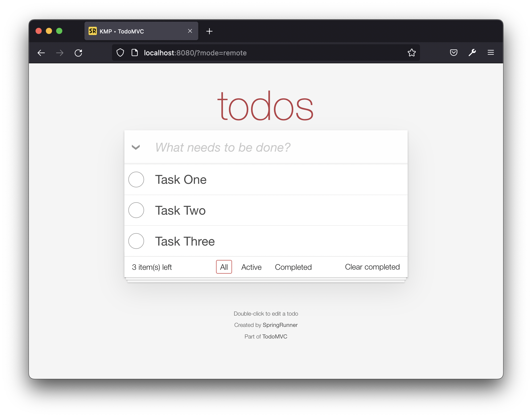Open developer tools wrench icon
The height and width of the screenshot is (417, 532).
472,53
